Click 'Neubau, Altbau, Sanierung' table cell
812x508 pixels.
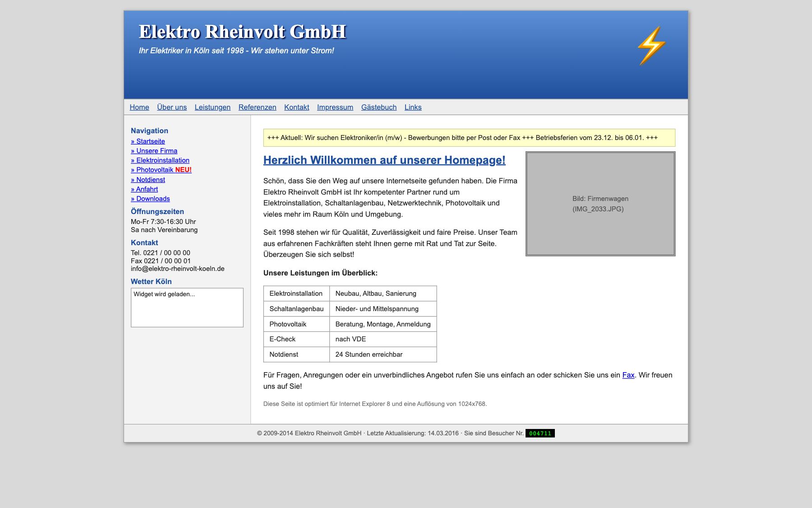[x=383, y=294]
